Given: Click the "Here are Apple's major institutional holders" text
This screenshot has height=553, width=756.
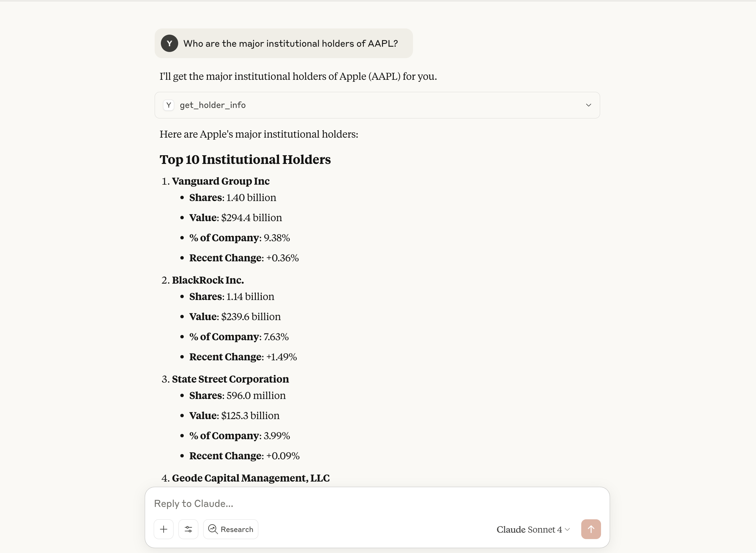Looking at the screenshot, I should [x=259, y=134].
